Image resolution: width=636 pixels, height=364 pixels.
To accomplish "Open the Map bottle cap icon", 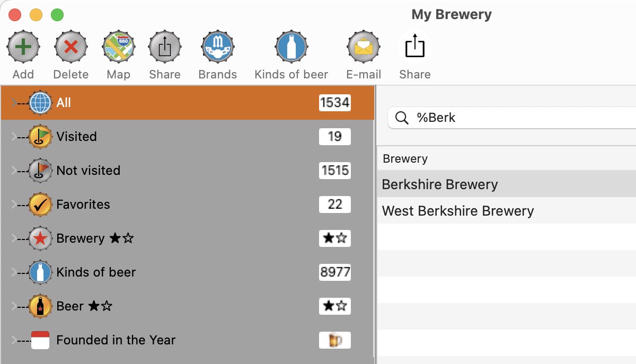I will point(118,47).
